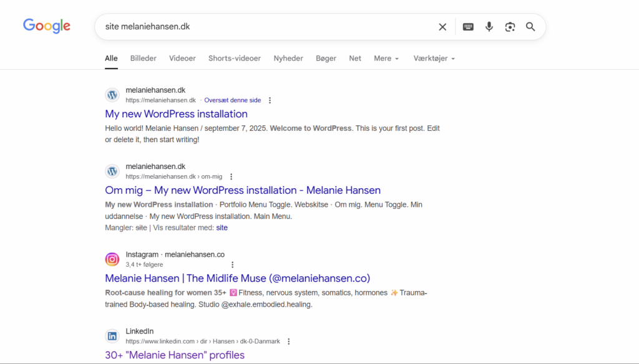Click the Google logo
This screenshot has height=364, width=639.
click(x=47, y=26)
